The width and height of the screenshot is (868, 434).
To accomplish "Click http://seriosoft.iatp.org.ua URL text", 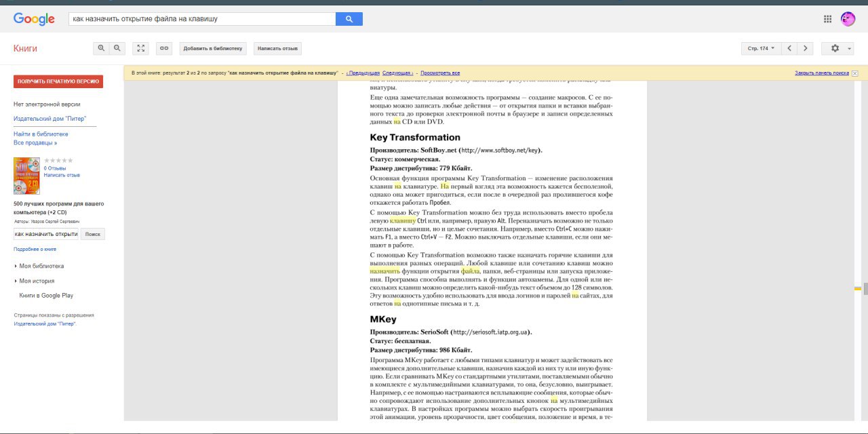I will (x=490, y=332).
